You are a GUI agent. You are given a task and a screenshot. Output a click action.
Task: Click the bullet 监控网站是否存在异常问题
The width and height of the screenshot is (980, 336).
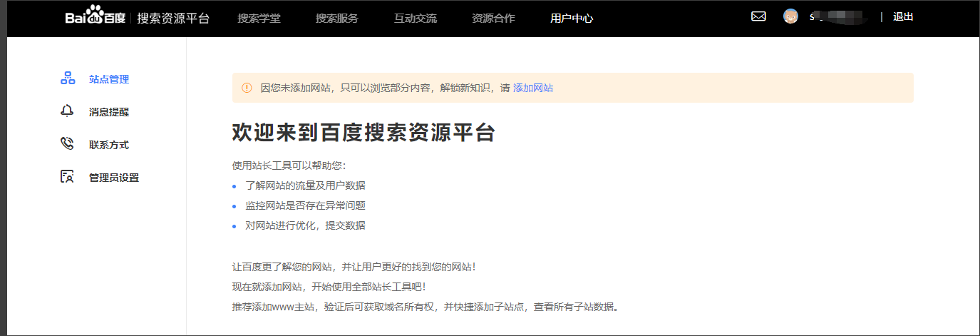click(x=305, y=205)
